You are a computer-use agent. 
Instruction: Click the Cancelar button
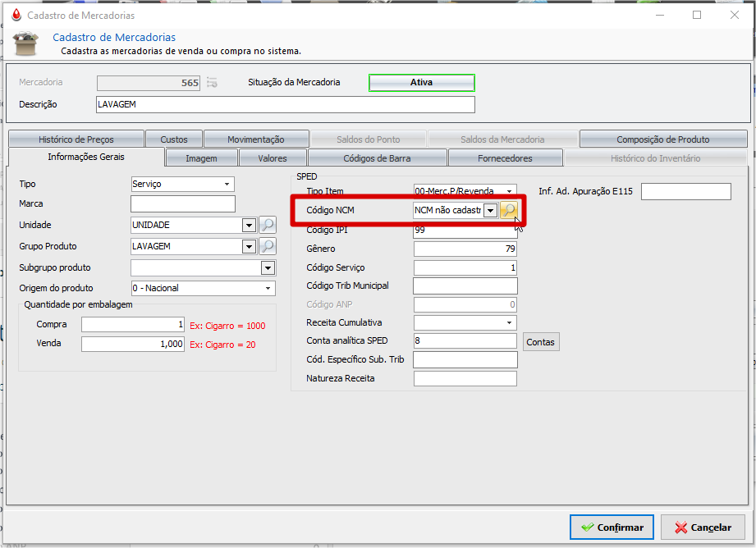coord(703,527)
